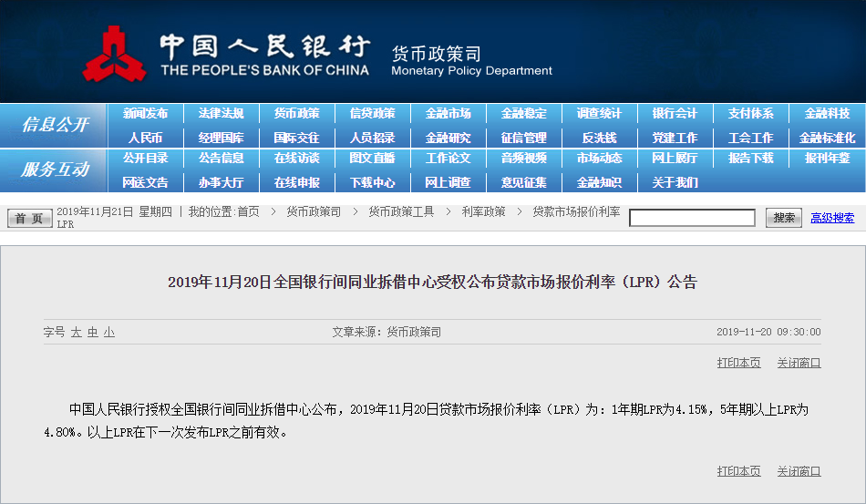Set font size to small (小)
866x504 pixels.
tap(108, 333)
